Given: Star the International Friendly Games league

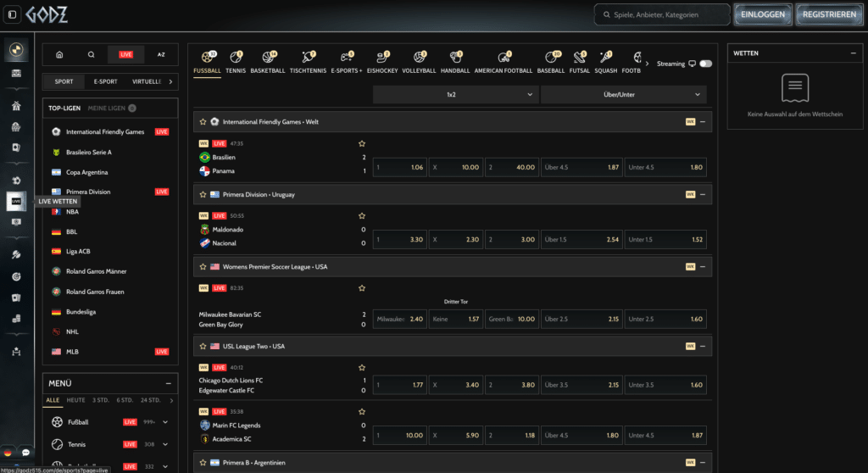Looking at the screenshot, I should tap(203, 122).
